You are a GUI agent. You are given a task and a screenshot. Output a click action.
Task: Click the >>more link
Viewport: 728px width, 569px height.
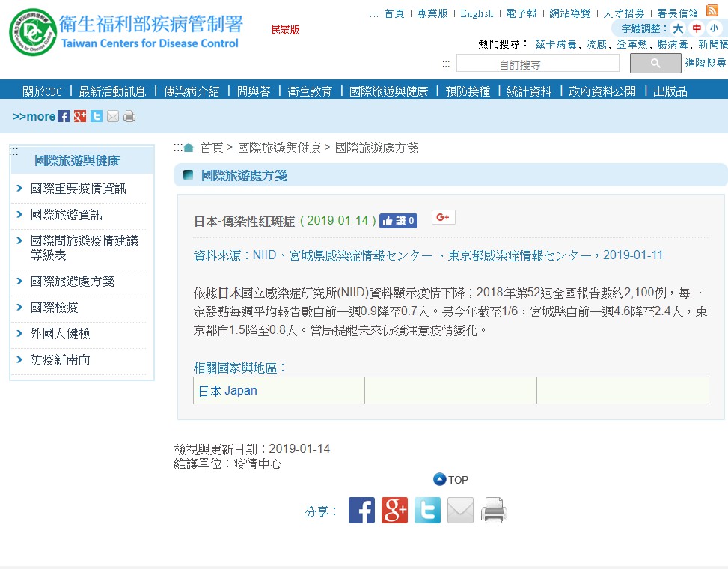[34, 116]
